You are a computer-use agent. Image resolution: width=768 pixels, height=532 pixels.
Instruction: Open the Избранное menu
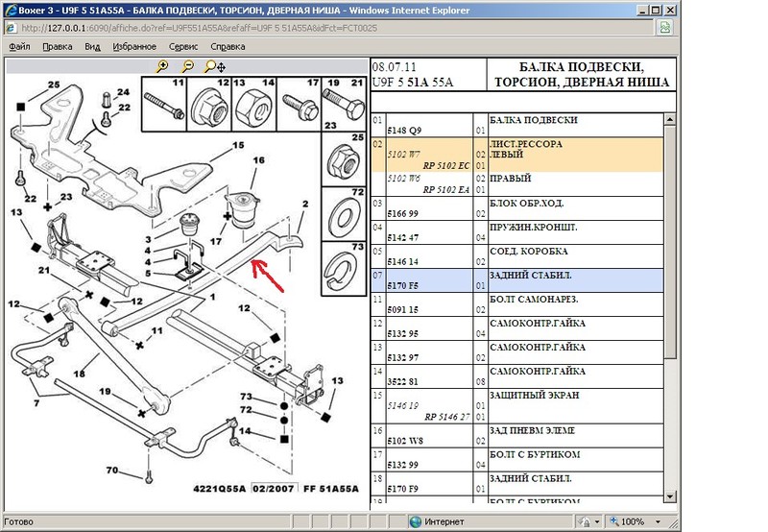[x=133, y=46]
